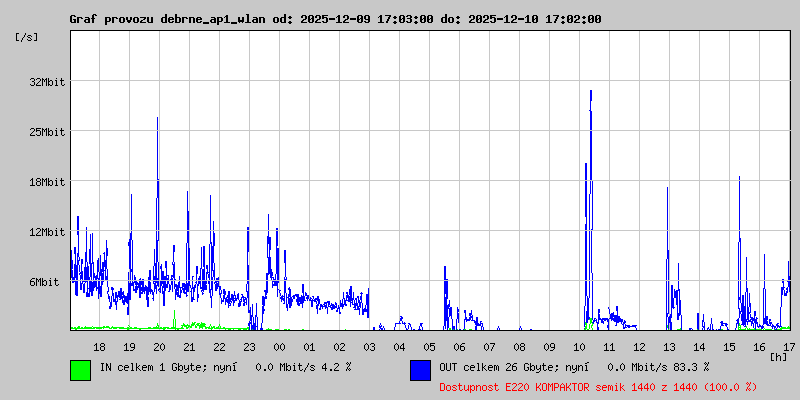This screenshot has height=400, width=800.
Task: Click the '06' hour tick label
Action: [x=459, y=347]
